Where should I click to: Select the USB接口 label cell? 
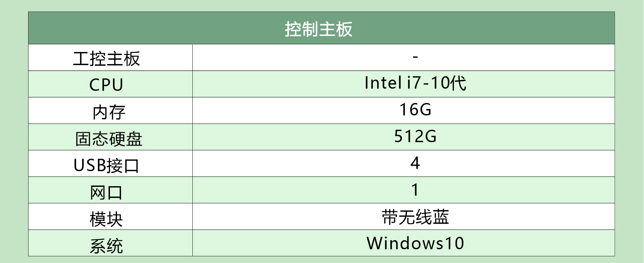click(106, 165)
